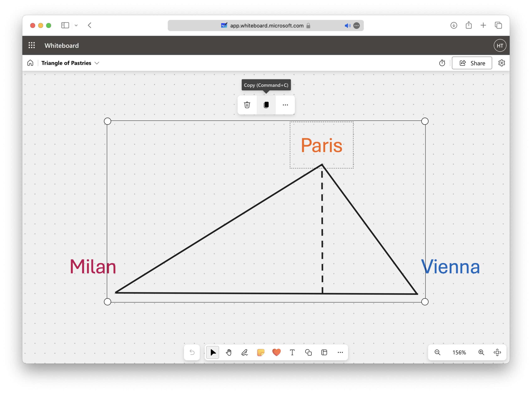Activate the hand pan tool
532x393 pixels.
(x=229, y=352)
